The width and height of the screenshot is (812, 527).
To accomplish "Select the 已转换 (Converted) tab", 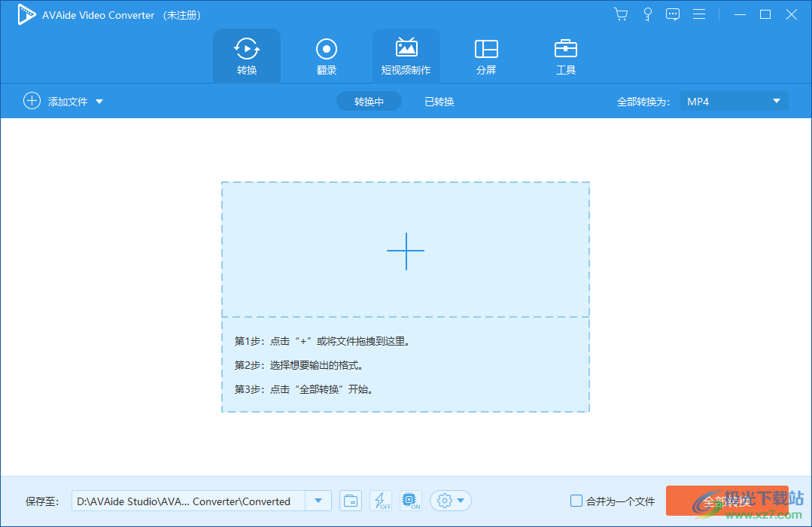I will click(x=439, y=102).
